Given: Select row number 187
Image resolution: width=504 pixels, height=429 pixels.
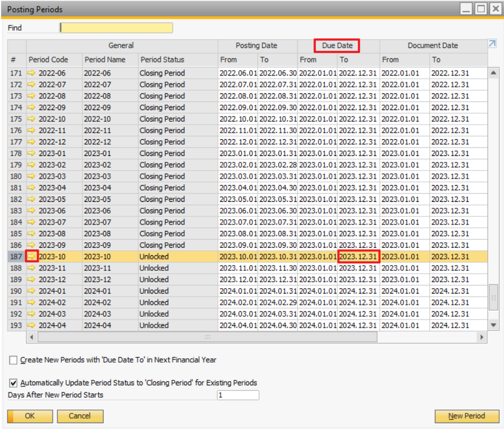Looking at the screenshot, I should 16,256.
